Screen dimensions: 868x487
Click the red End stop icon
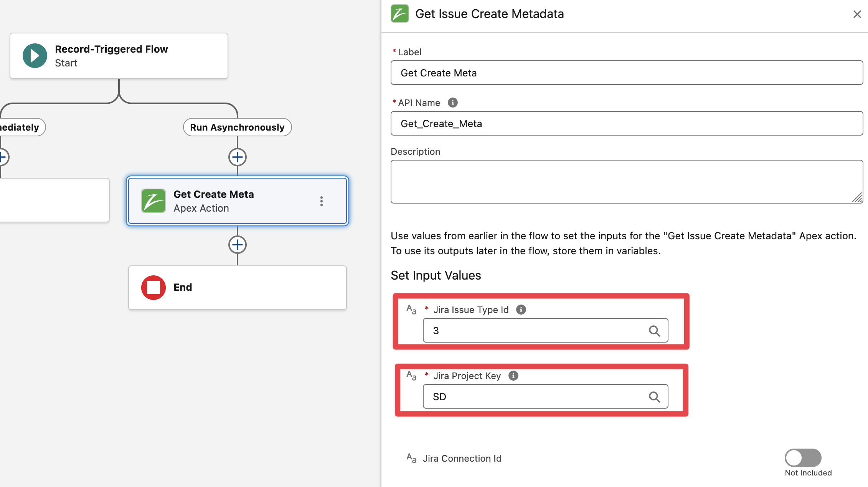153,287
